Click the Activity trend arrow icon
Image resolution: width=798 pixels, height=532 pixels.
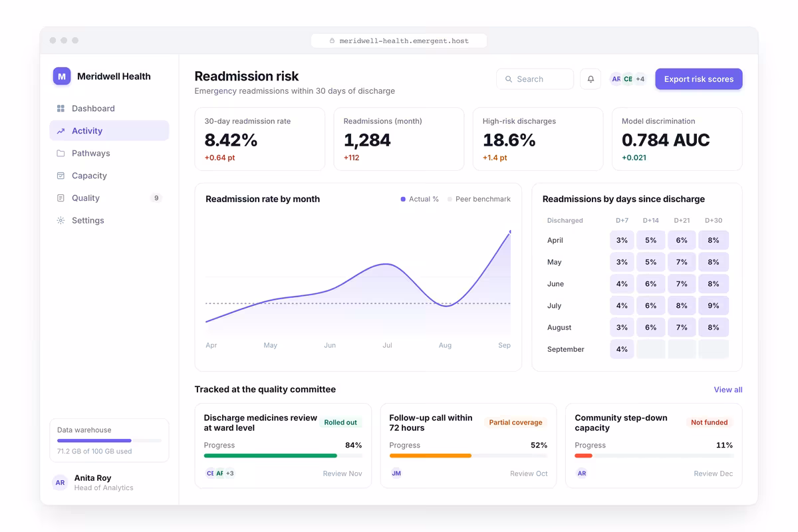pyautogui.click(x=61, y=131)
